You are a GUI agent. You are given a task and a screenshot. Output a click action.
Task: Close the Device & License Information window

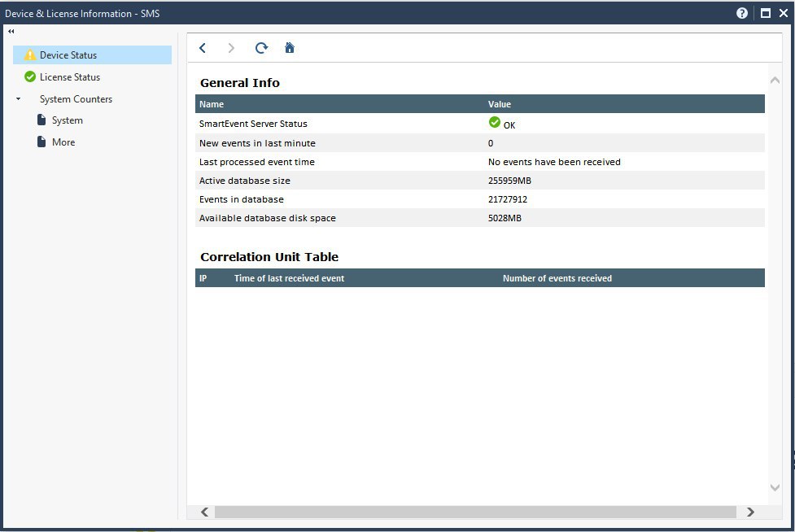point(784,13)
